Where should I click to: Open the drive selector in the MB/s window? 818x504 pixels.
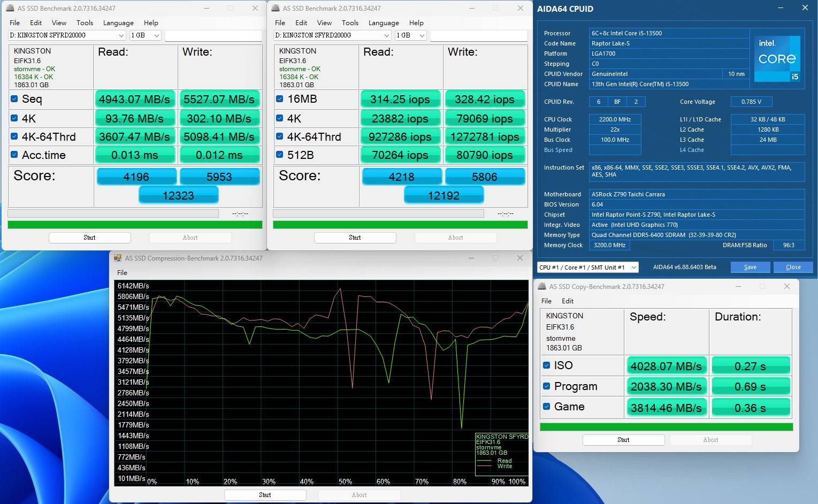tap(67, 35)
